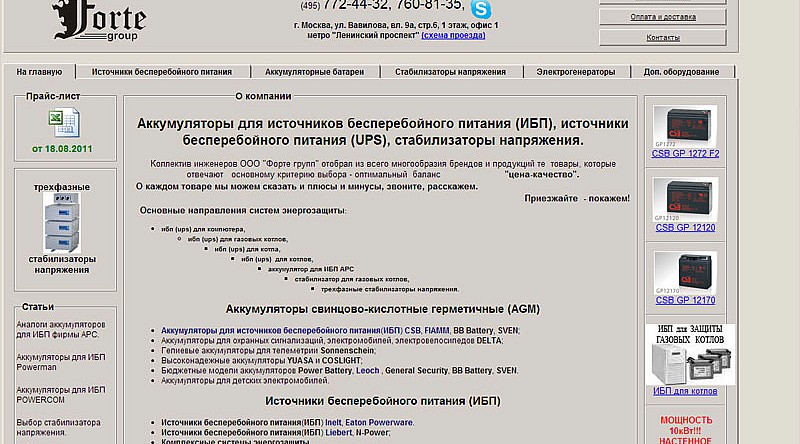Follow the схема проезда link
The width and height of the screenshot is (800, 444).
[x=453, y=35]
